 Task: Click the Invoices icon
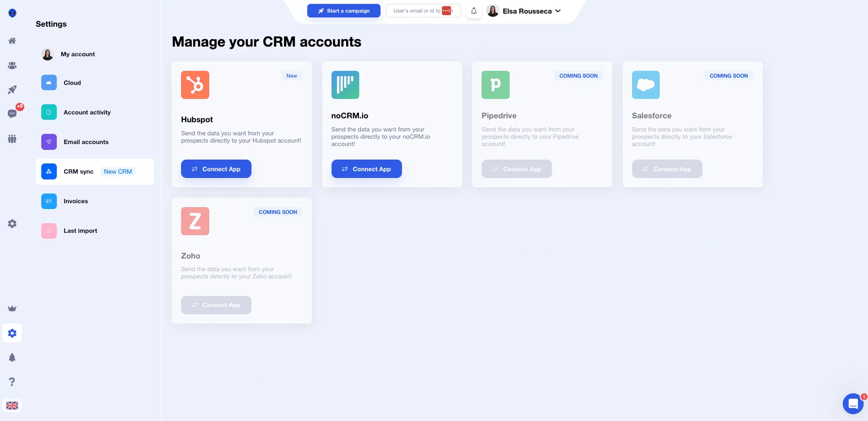pos(49,201)
